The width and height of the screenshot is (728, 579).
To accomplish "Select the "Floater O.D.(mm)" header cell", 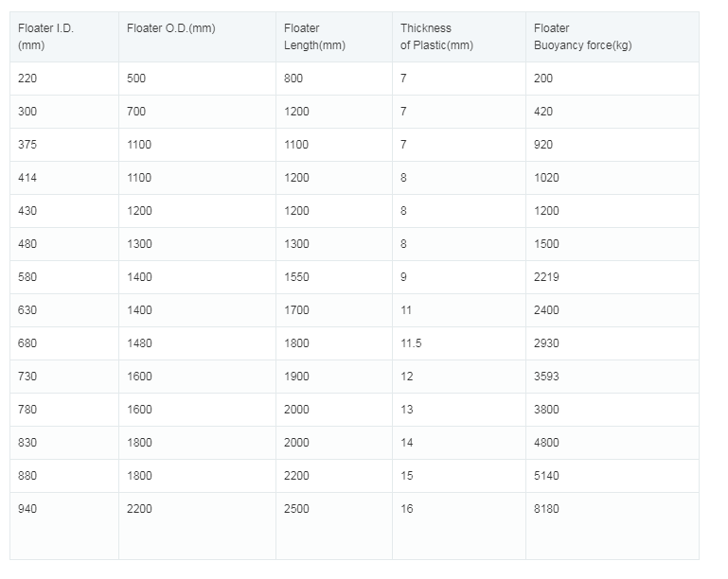I will 171,28.
